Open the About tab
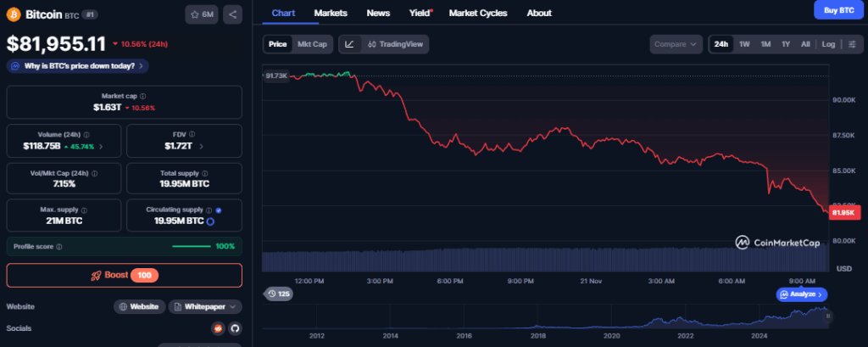The image size is (868, 347). [x=538, y=13]
